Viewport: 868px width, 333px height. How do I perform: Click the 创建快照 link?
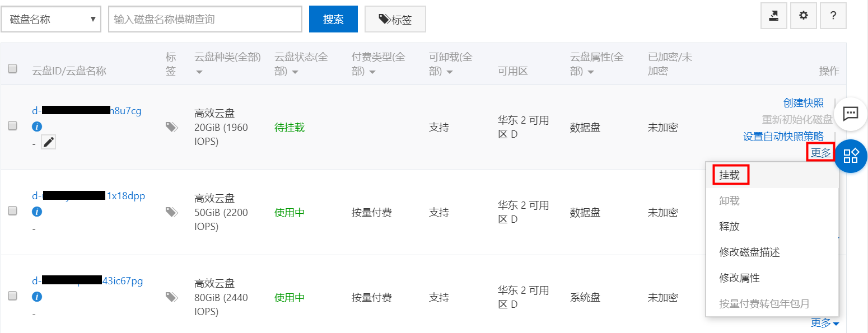click(x=803, y=102)
